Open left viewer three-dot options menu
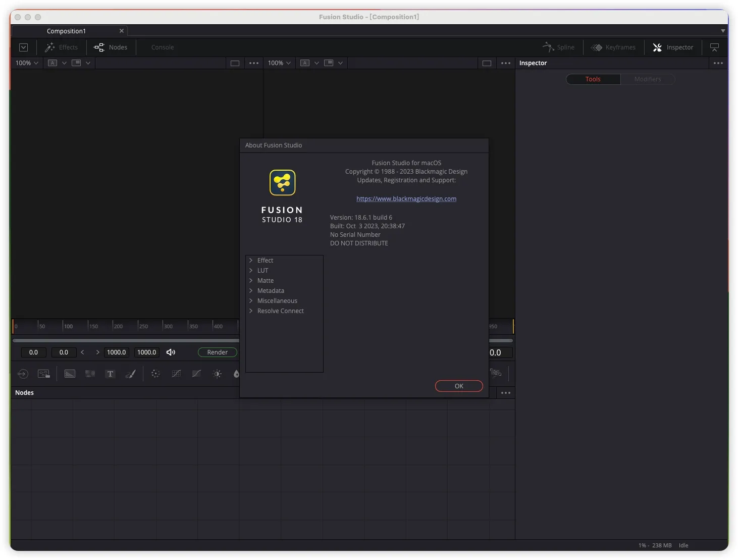The image size is (738, 560). point(254,63)
